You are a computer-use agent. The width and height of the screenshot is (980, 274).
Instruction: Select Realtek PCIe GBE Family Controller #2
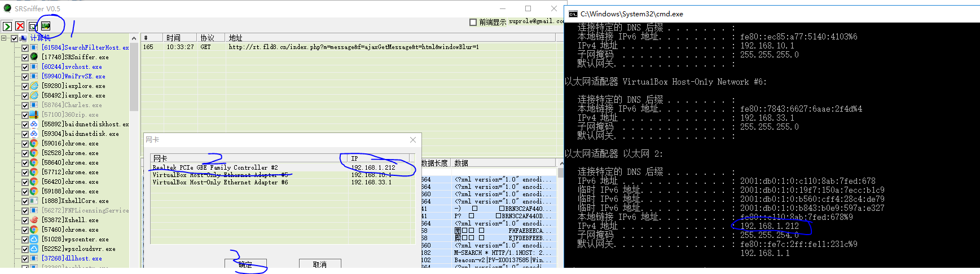click(215, 167)
